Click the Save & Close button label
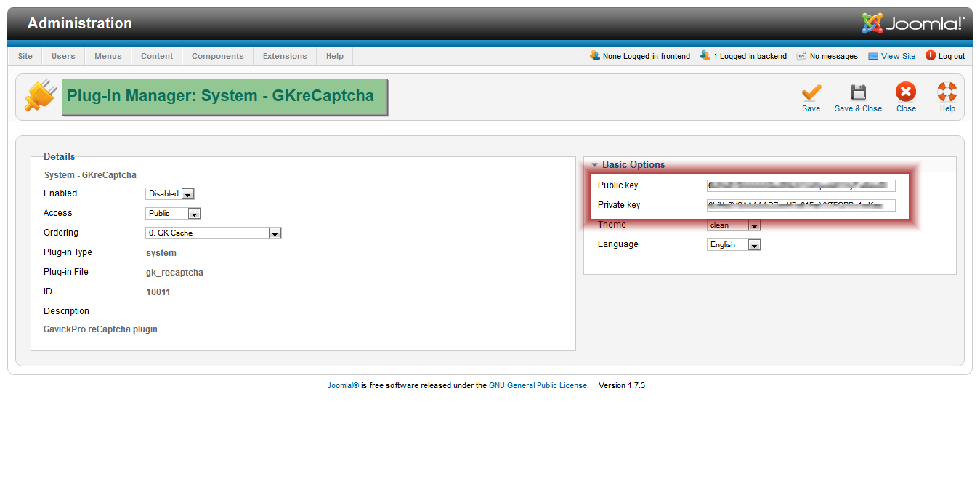 858,108
